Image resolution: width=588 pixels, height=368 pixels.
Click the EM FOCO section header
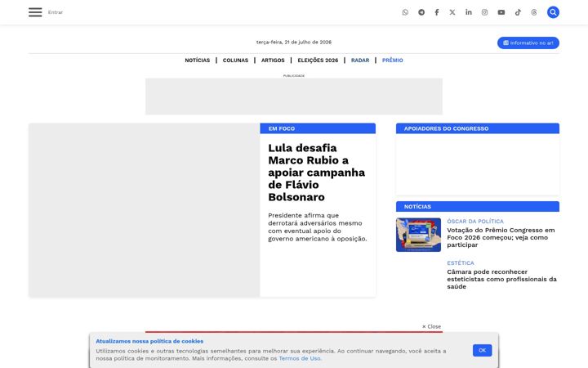click(318, 128)
